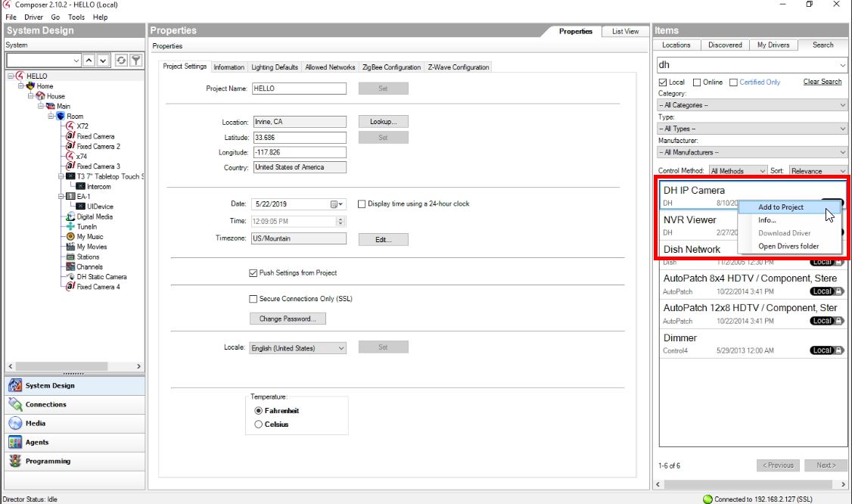The width and height of the screenshot is (852, 504).
Task: Toggle Secure Connections Only (SSL) checkbox
Action: [x=253, y=299]
